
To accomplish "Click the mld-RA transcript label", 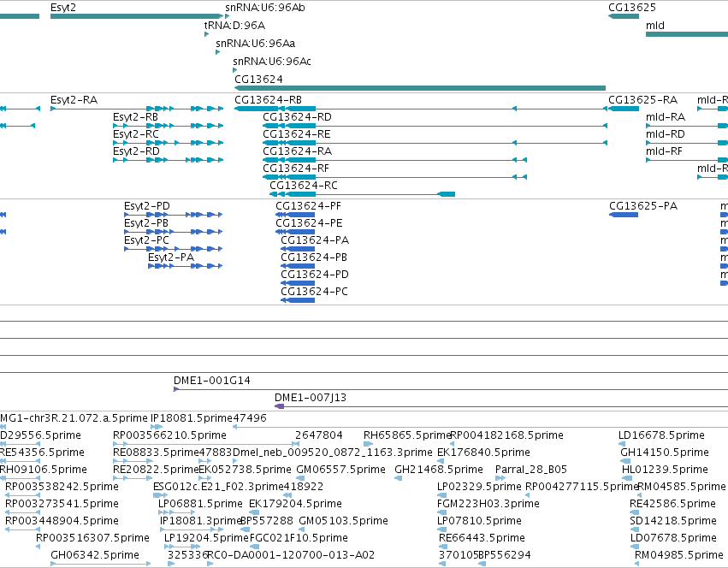I will [666, 117].
